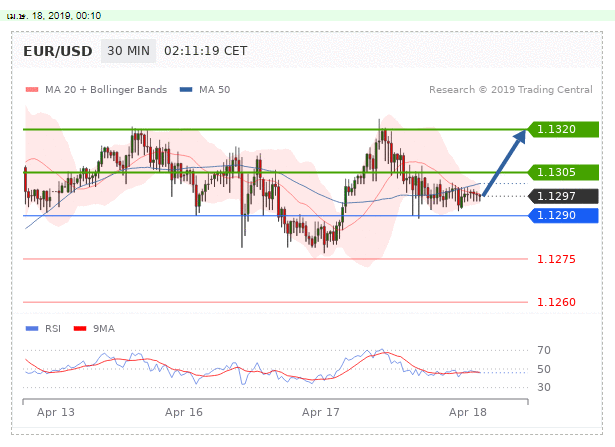Click the blue 1.1290 pivot price tag

click(566, 215)
